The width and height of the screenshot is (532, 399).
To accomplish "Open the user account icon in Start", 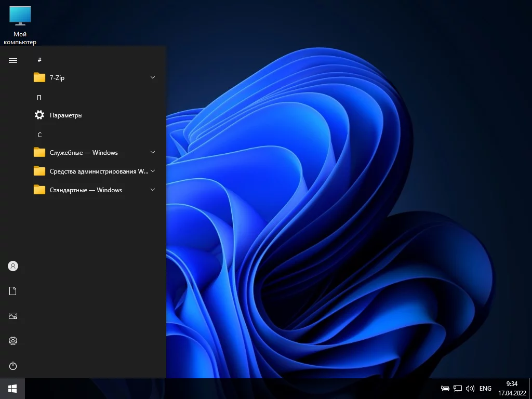I will click(13, 266).
